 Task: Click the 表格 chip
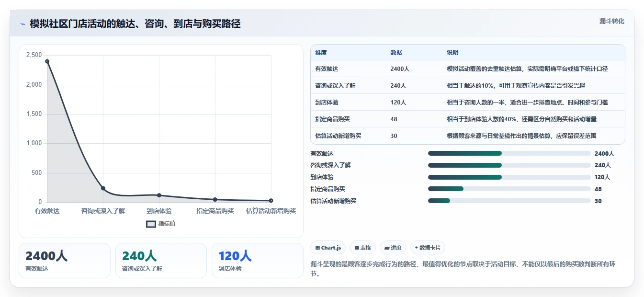363,248
